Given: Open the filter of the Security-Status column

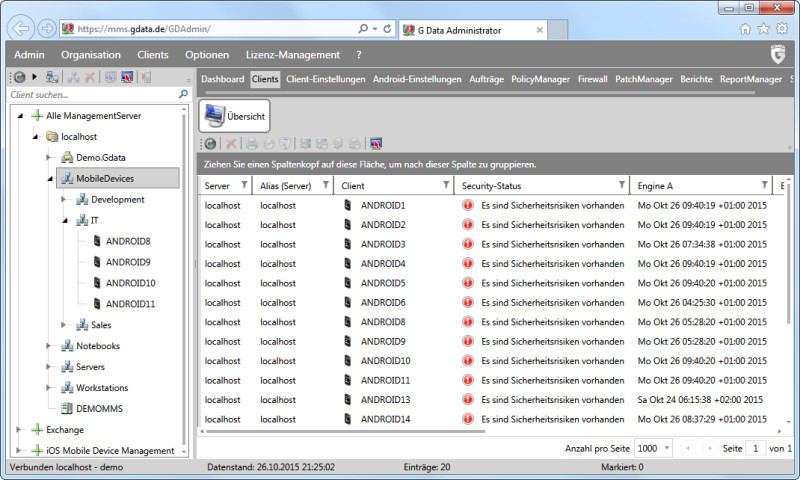Looking at the screenshot, I should point(621,185).
